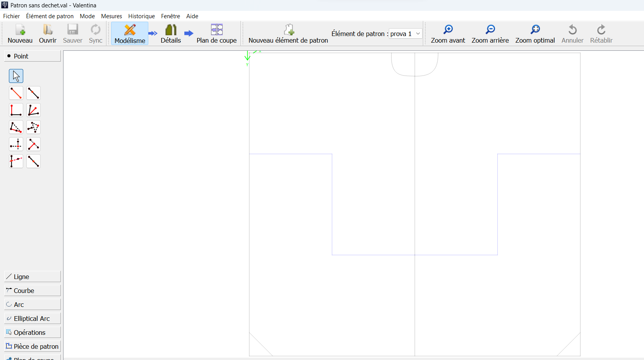Viewport: 644px width, 360px height.
Task: Click the Zoom avant magnifier icon
Action: (448, 30)
